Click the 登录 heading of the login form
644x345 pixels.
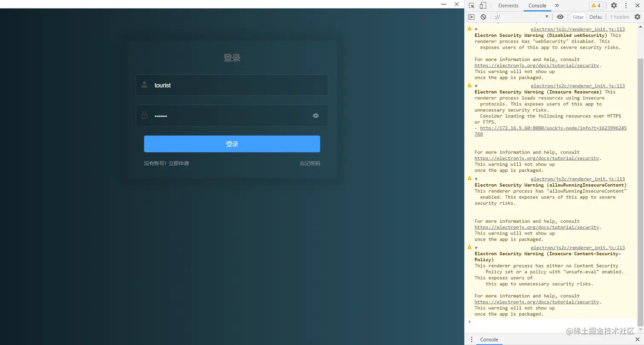[232, 58]
